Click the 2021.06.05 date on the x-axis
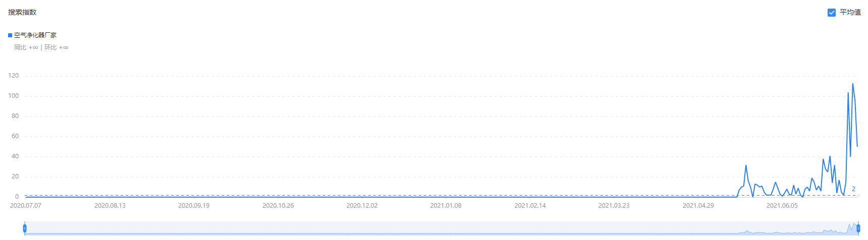Image resolution: width=868 pixels, height=240 pixels. pos(782,206)
